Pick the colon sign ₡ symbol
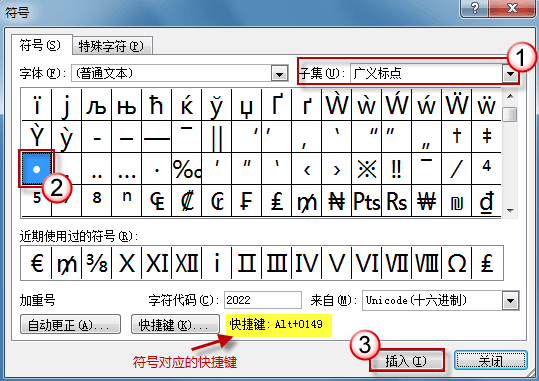The height and width of the screenshot is (381, 539). click(x=187, y=201)
